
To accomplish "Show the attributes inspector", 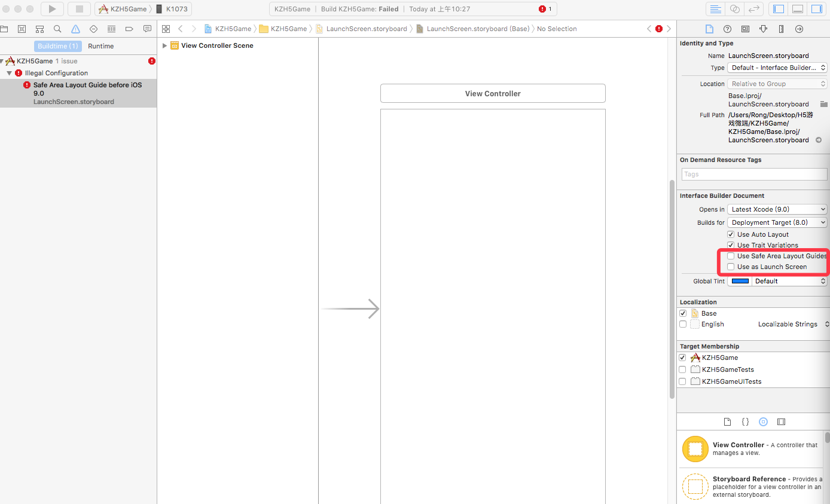I will [763, 29].
